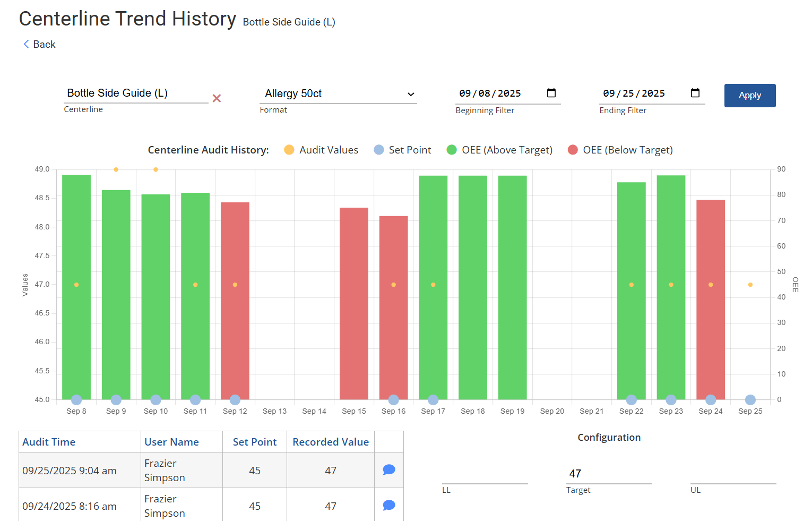Clear the centerline with the red X
This screenshot has height=521, width=812.
217,98
